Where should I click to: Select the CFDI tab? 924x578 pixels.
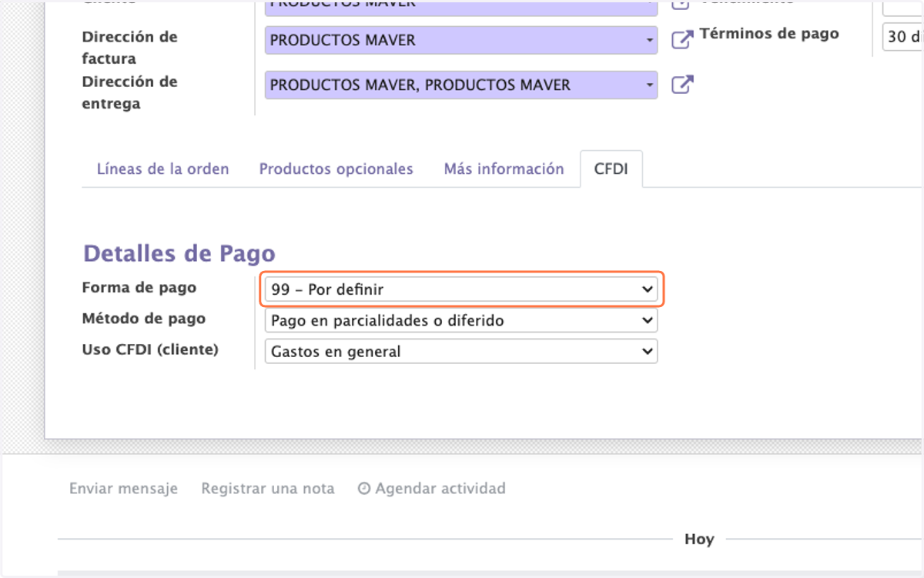pyautogui.click(x=611, y=169)
